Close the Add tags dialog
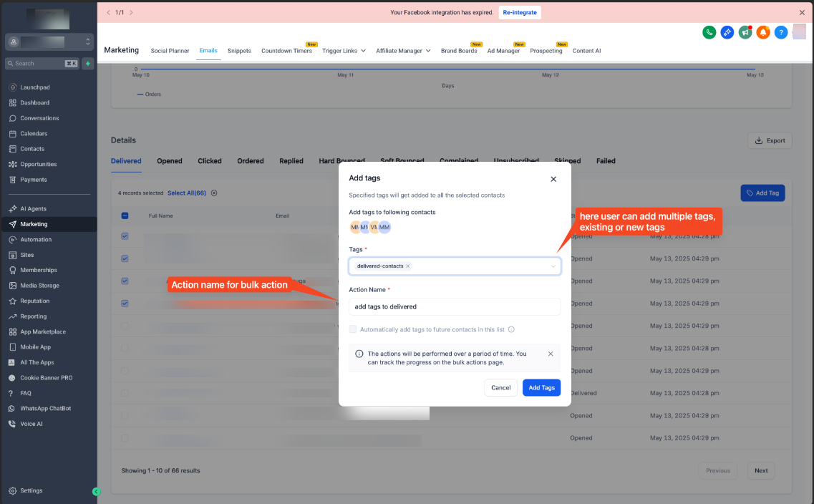The image size is (814, 504). click(553, 179)
